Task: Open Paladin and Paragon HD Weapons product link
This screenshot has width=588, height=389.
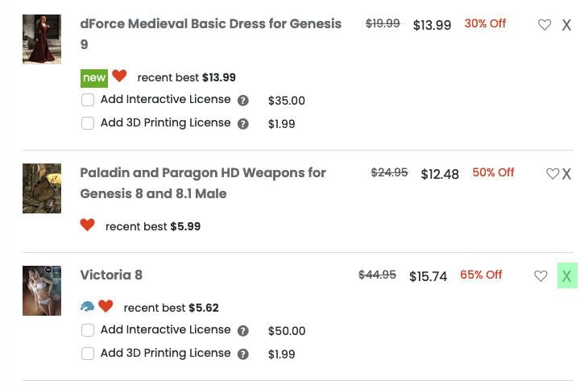Action: 202,173
